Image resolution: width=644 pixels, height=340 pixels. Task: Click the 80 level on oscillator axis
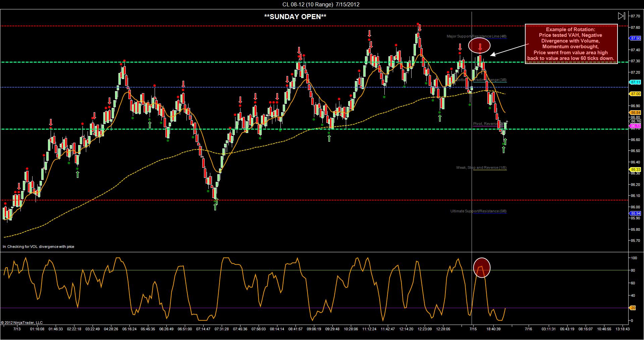pos(633,270)
